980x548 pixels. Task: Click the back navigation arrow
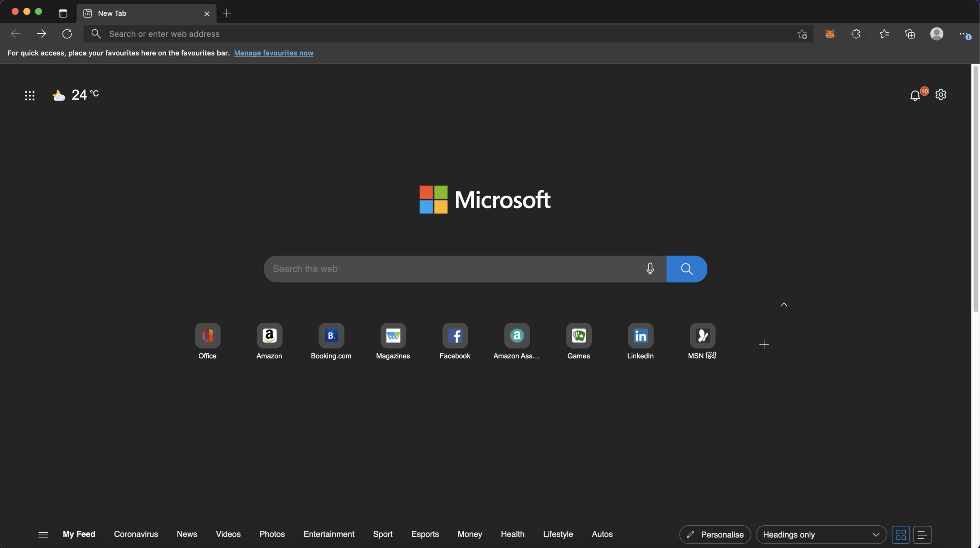(x=16, y=34)
